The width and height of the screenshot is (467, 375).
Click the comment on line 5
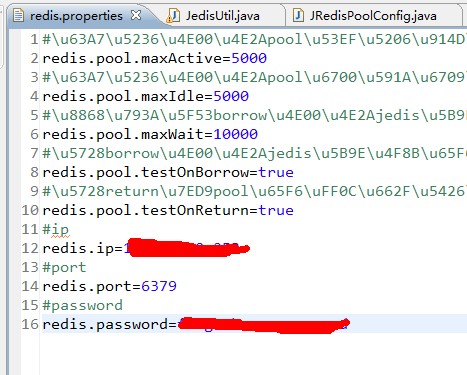[x=254, y=115]
